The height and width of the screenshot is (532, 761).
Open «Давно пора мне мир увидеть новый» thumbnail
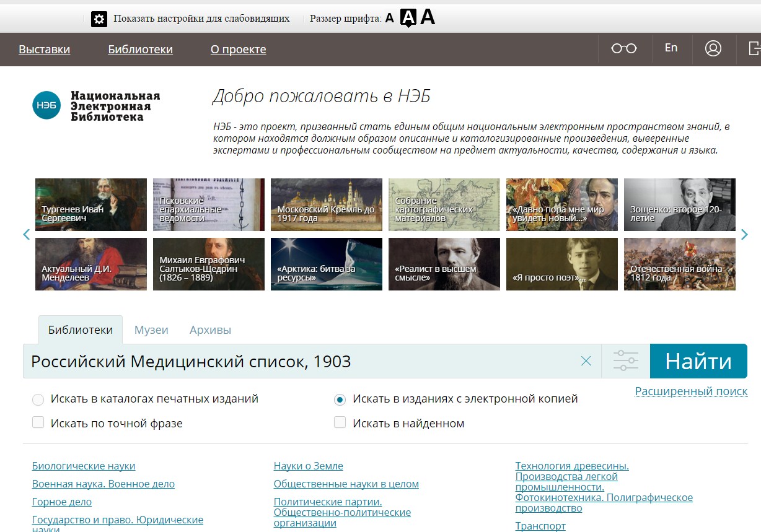click(562, 204)
